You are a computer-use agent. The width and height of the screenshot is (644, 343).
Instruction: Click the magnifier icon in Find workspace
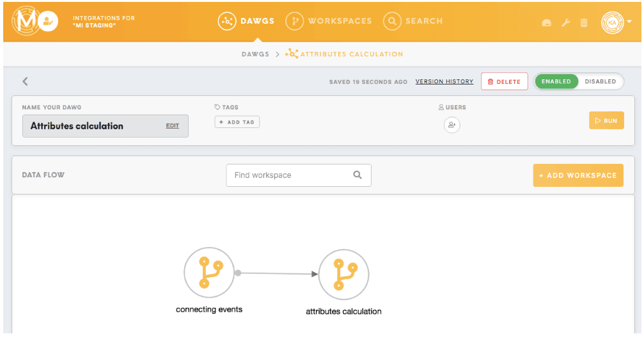pyautogui.click(x=357, y=175)
